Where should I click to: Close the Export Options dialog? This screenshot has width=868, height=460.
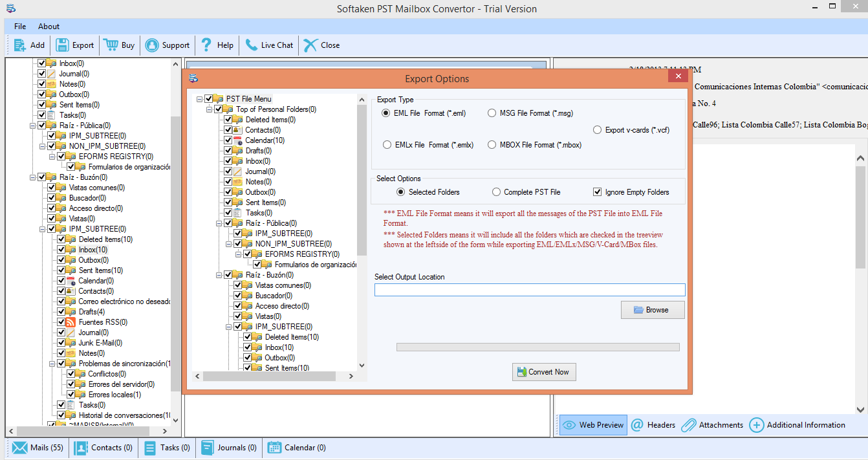[x=678, y=76]
